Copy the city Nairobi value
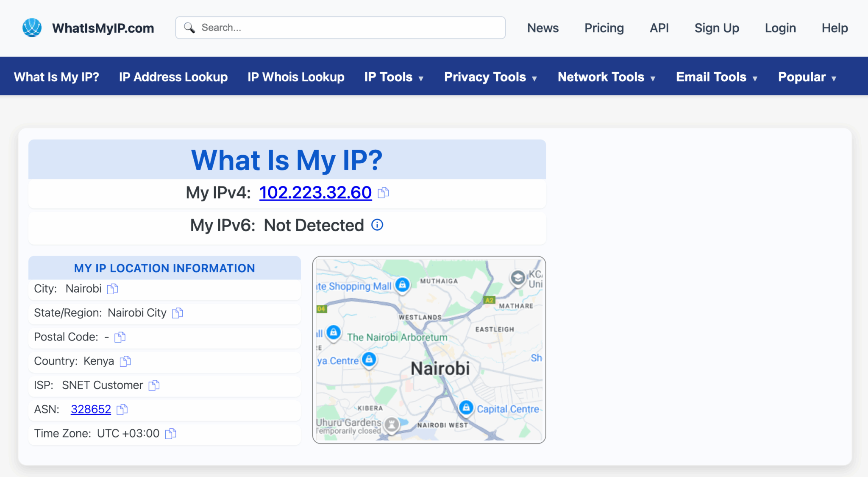868x477 pixels. point(112,289)
